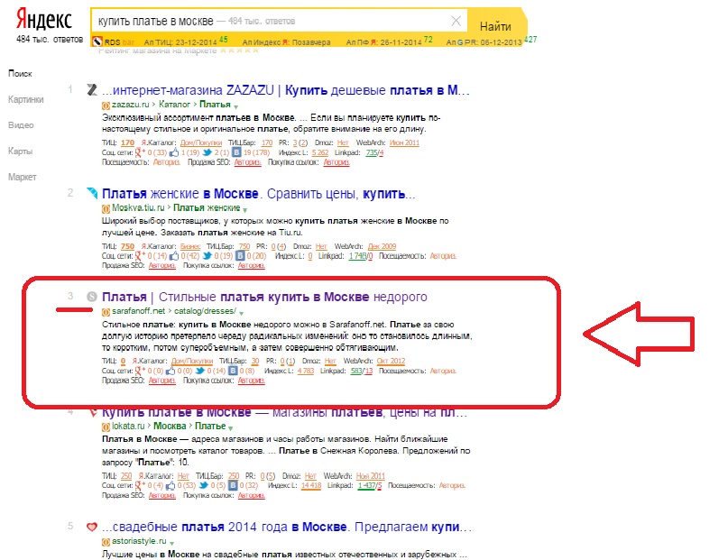The height and width of the screenshot is (560, 728).
Task: Expand the sarafanoff.net result dropdown arrow
Action: click(x=241, y=312)
